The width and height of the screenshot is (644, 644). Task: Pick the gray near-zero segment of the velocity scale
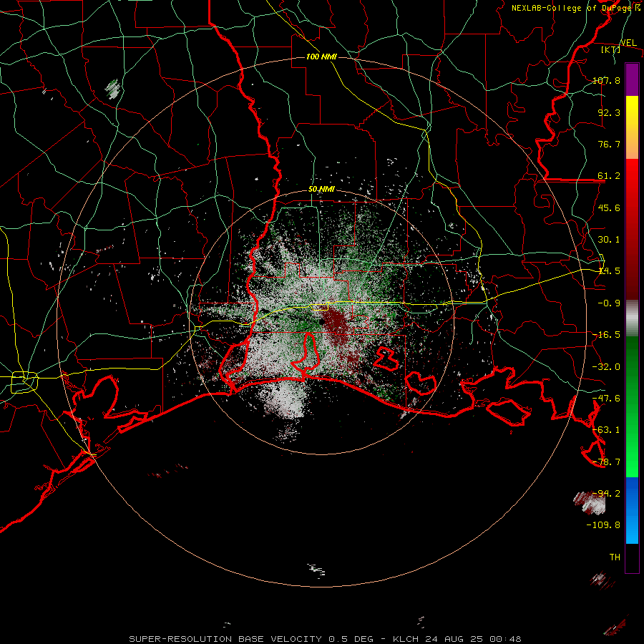(x=632, y=318)
